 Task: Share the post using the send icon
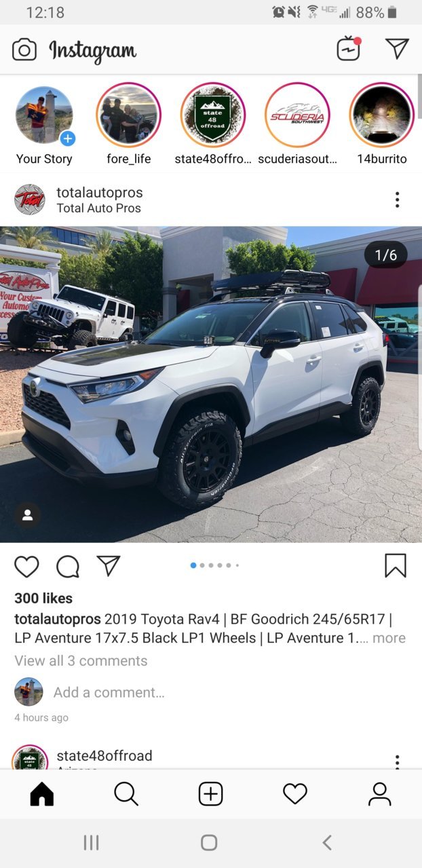click(x=108, y=565)
